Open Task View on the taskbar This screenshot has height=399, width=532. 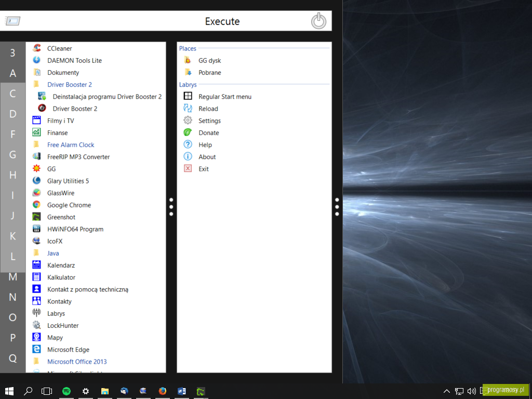[46, 391]
